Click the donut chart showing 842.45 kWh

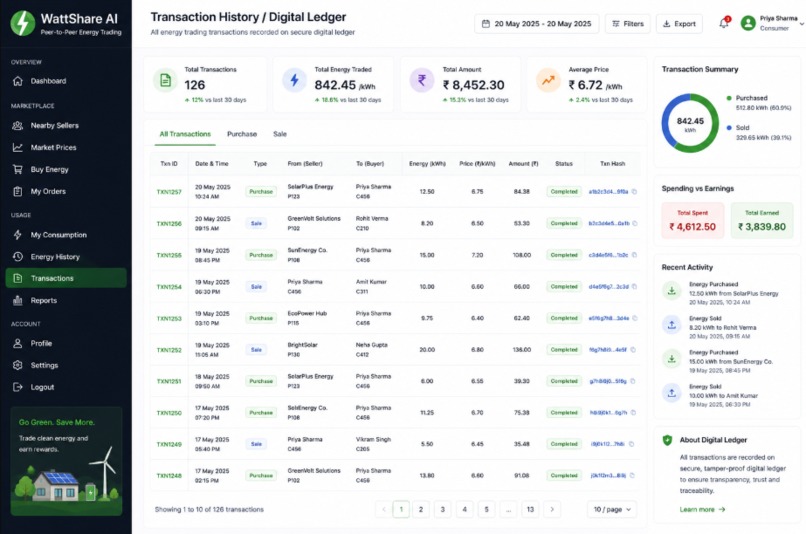click(690, 123)
